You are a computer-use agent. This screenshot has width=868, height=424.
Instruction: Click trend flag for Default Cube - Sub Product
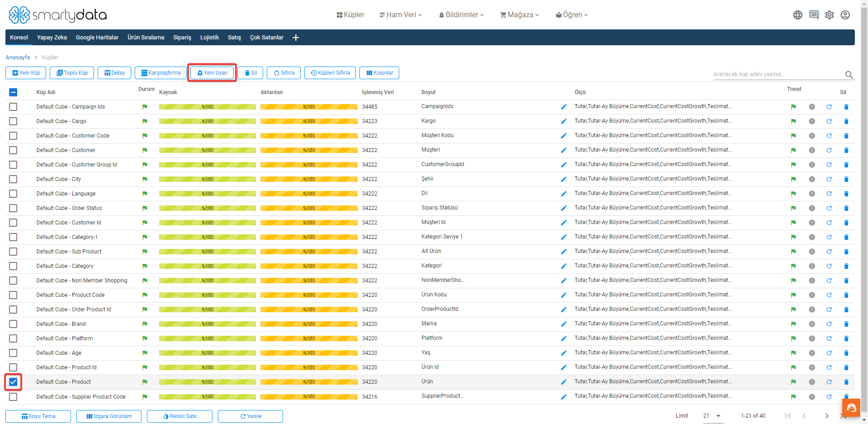coord(793,252)
